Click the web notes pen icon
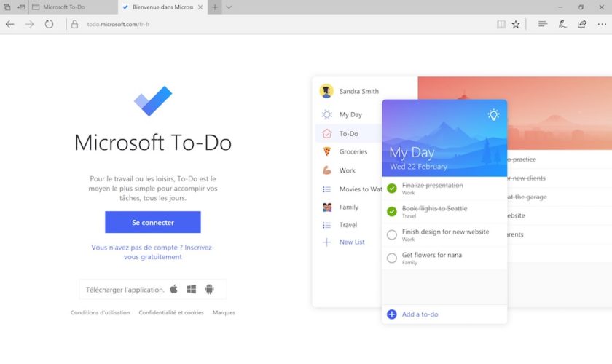 [x=562, y=24]
